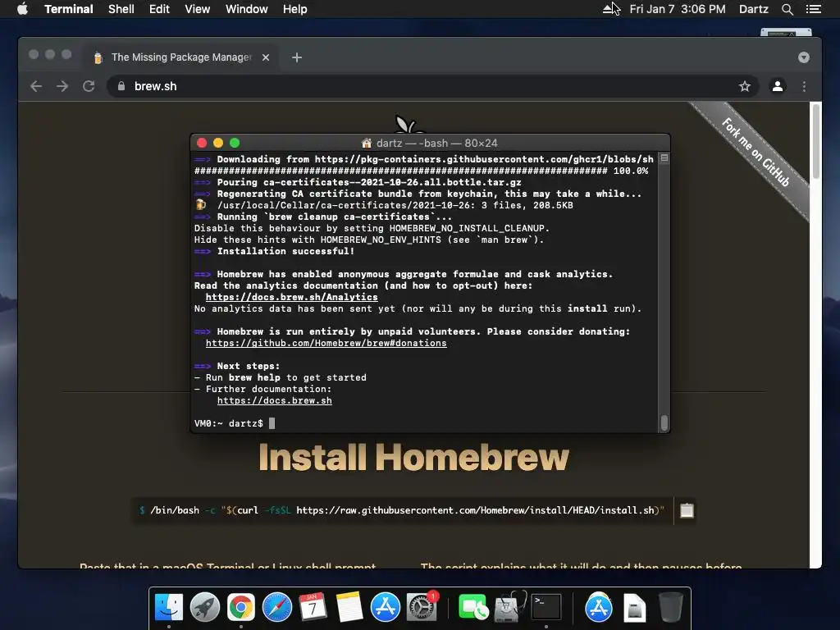Open the View menu
This screenshot has width=840, height=630.
coord(197,9)
